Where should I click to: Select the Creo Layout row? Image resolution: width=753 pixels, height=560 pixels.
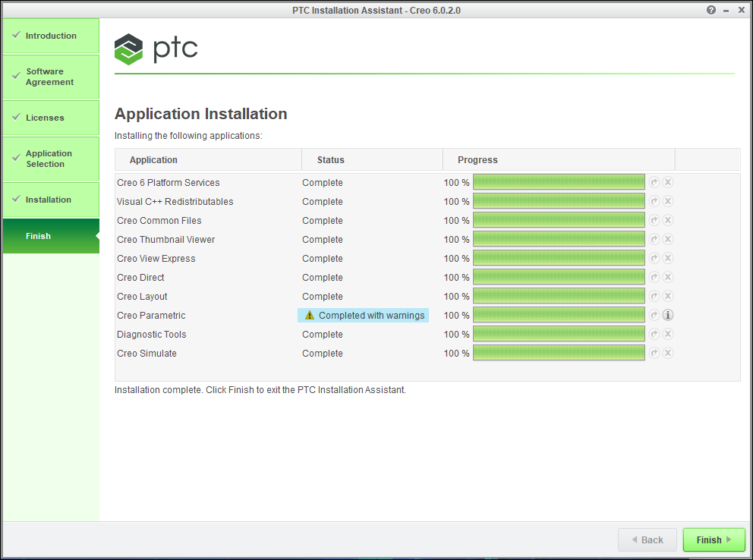pyautogui.click(x=142, y=296)
